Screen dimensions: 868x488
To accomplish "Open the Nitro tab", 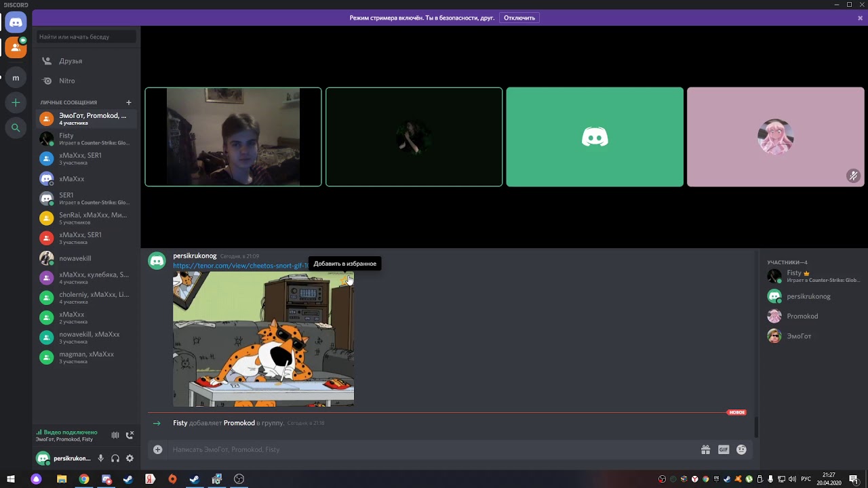I will (86, 81).
